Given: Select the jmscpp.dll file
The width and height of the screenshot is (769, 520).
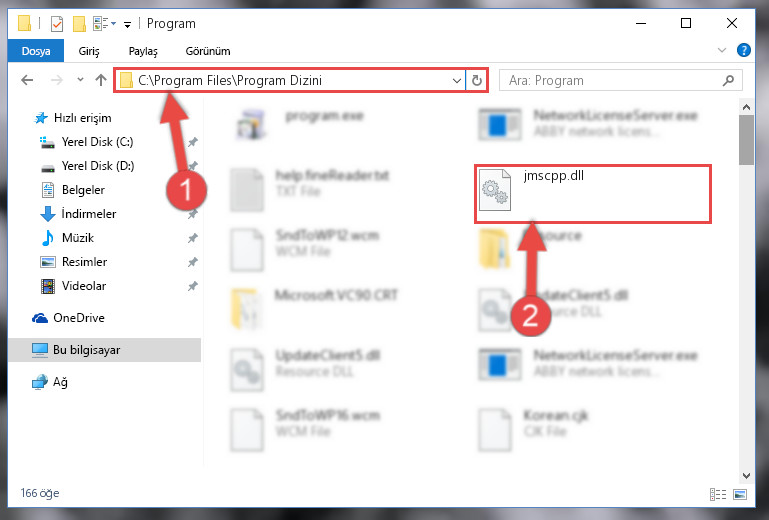Looking at the screenshot, I should [592, 194].
